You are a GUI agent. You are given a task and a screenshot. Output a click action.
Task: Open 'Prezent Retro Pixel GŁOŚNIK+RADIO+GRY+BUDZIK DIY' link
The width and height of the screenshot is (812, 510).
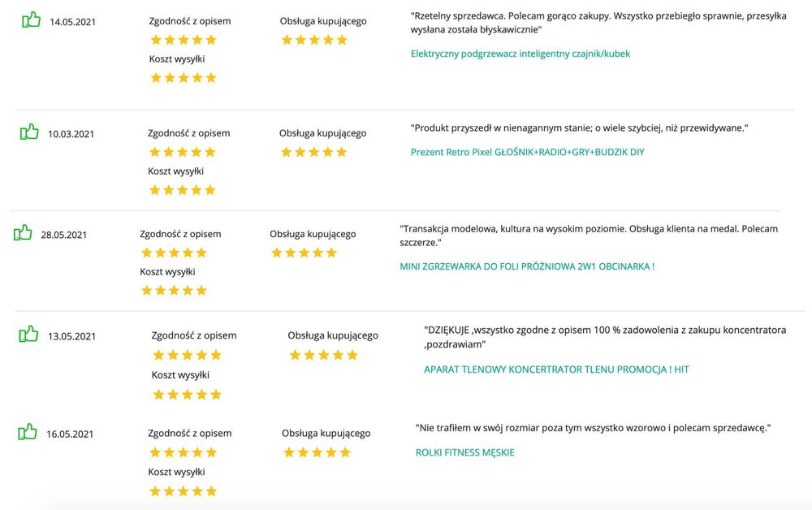point(527,152)
